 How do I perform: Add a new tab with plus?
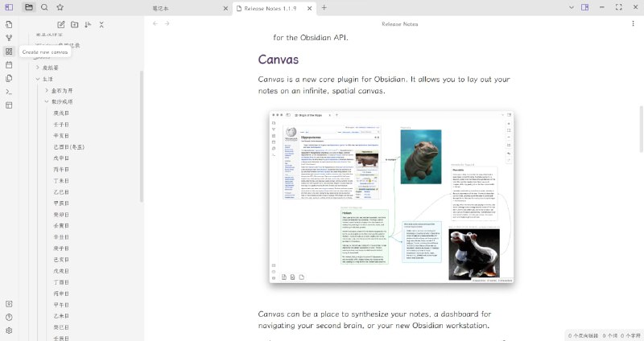coord(324,7)
